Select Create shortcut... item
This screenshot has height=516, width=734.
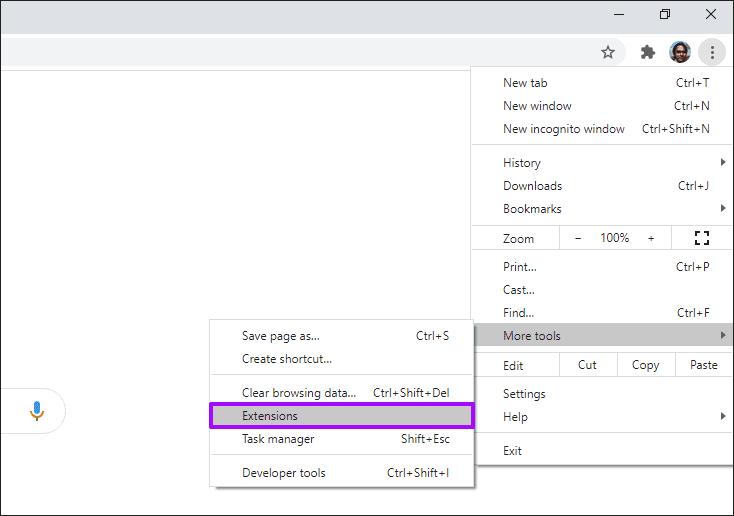(x=342, y=359)
